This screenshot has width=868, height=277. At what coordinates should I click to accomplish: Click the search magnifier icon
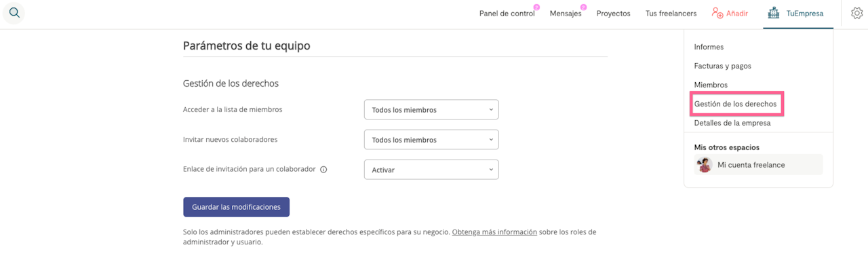pos(14,13)
